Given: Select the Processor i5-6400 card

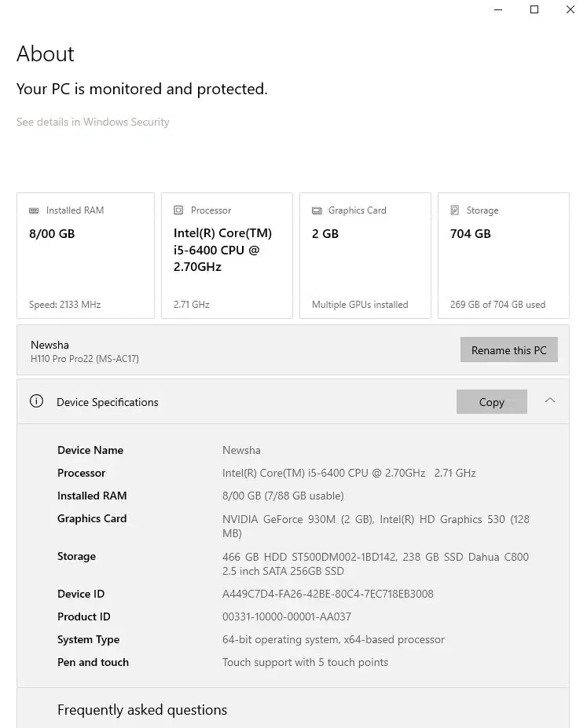Looking at the screenshot, I should 226,256.
